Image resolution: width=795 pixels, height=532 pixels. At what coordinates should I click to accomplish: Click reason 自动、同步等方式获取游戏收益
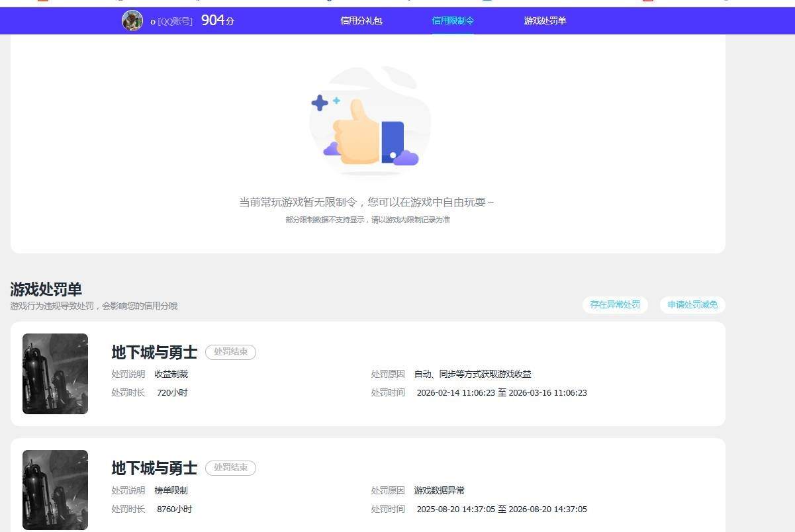[473, 375]
